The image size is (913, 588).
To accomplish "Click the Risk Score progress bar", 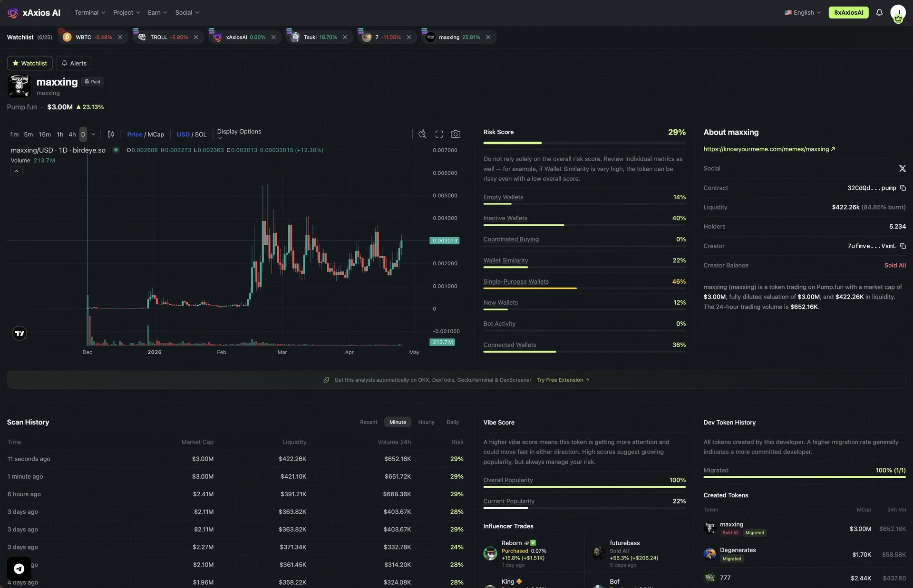I will click(584, 143).
